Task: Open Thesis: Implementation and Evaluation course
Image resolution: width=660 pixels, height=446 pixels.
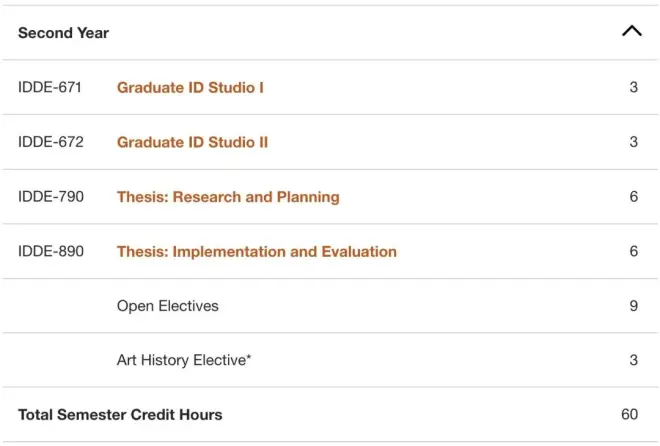Action: click(257, 252)
